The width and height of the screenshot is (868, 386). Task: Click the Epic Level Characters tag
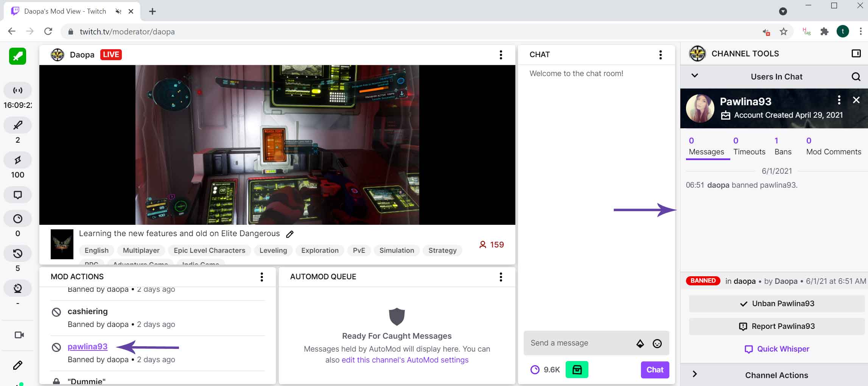pos(209,251)
